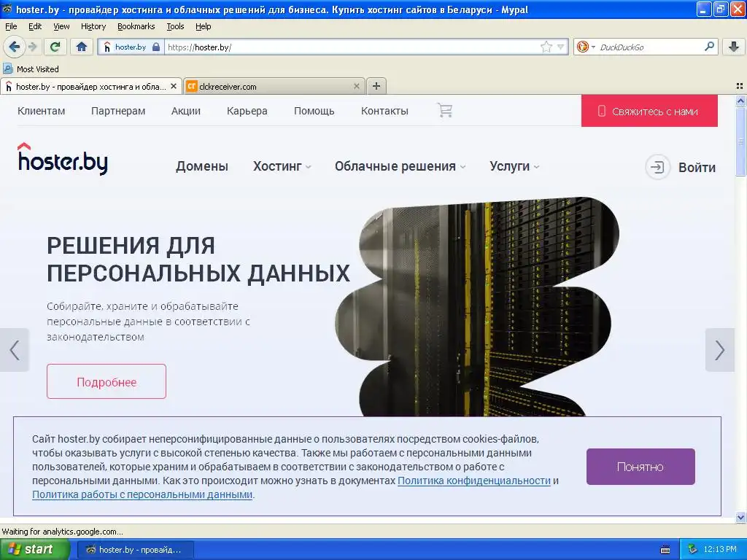Viewport: 747px width, 560px height.
Task: Open the Most Visited bookmarks folder
Action: coord(31,69)
